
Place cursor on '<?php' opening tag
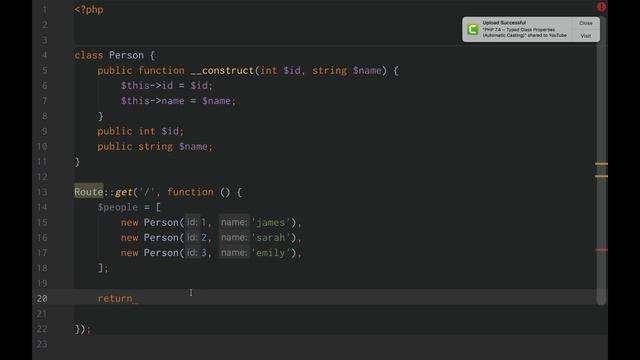[x=89, y=10]
